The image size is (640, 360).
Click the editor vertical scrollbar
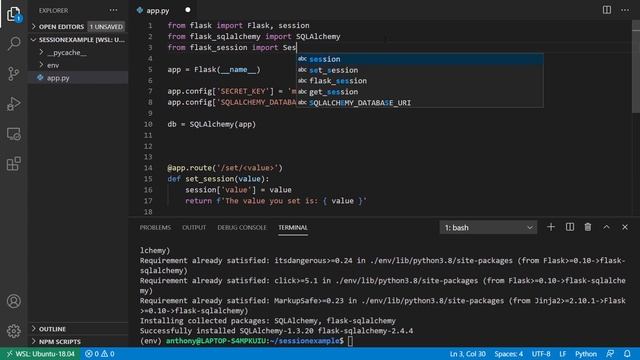[x=636, y=67]
